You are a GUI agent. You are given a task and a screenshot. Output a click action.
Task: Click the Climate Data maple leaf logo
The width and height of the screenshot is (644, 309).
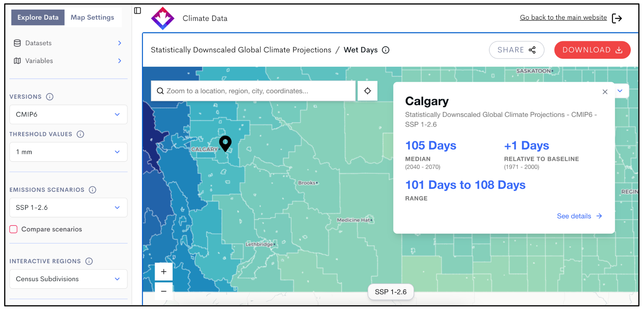click(x=163, y=18)
